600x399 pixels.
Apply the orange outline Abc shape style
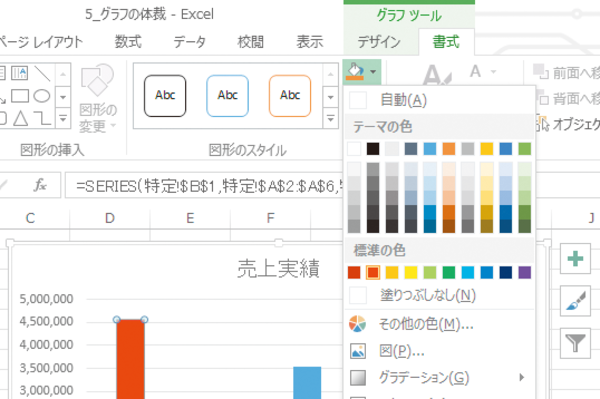click(x=290, y=96)
